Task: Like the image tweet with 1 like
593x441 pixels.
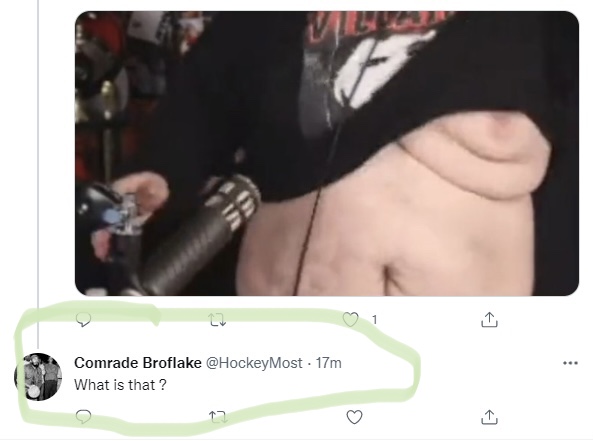Action: [x=350, y=320]
